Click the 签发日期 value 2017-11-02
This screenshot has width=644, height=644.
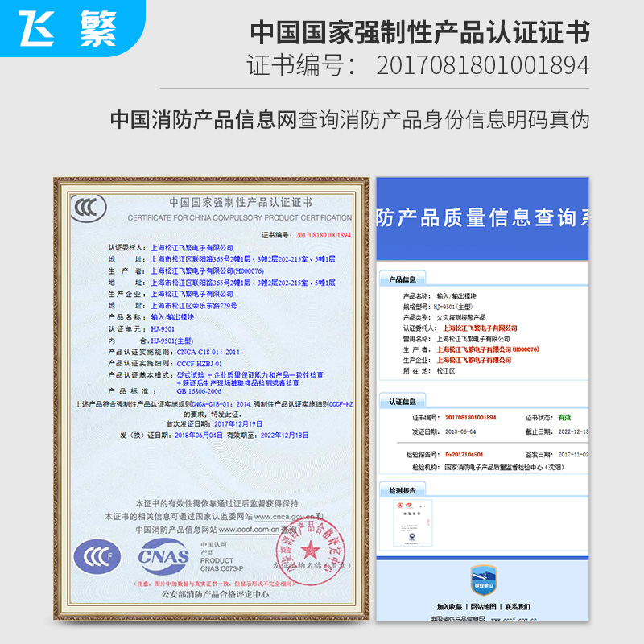point(573,454)
